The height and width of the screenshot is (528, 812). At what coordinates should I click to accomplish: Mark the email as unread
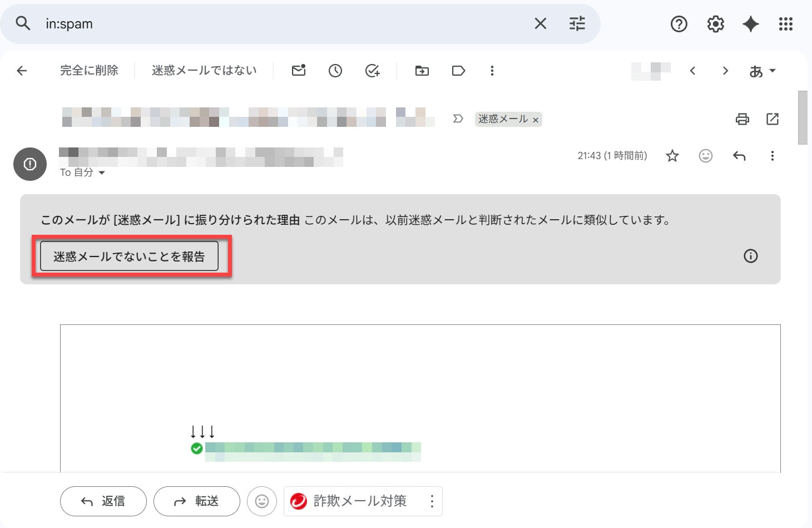[299, 71]
